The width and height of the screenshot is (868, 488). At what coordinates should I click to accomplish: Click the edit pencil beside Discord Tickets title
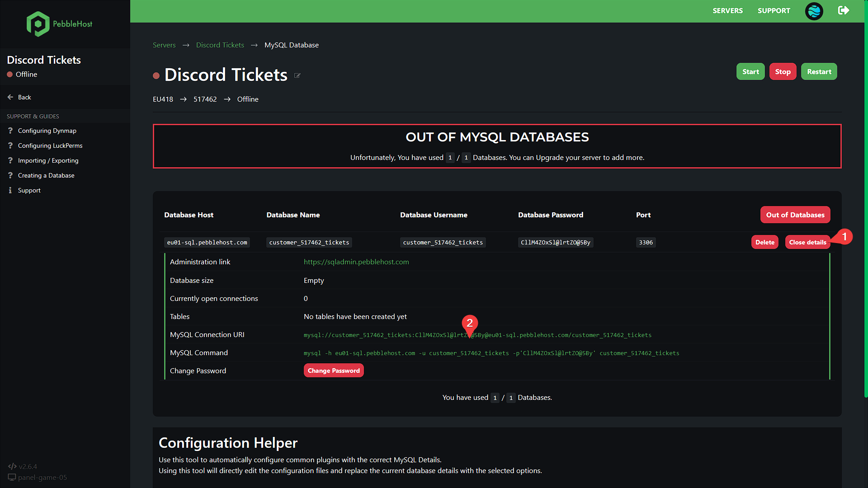297,75
